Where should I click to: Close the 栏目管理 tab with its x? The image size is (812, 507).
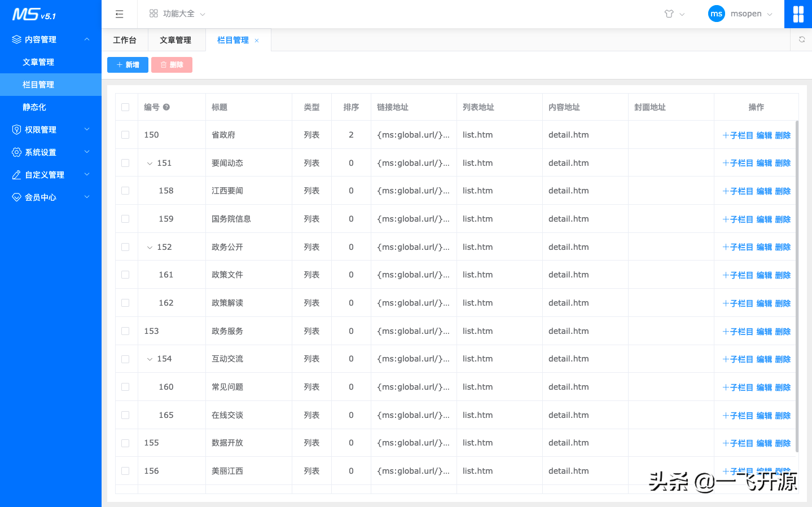257,40
